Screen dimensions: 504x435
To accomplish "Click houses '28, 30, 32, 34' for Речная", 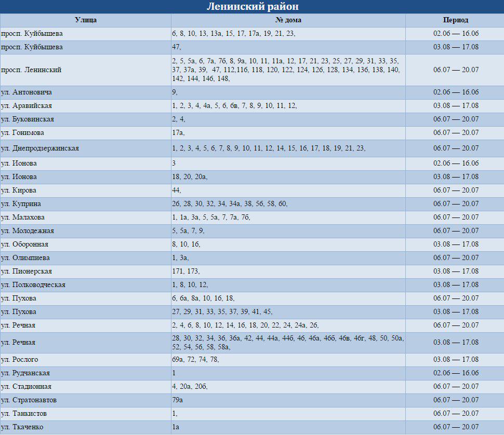I will coord(288,342).
